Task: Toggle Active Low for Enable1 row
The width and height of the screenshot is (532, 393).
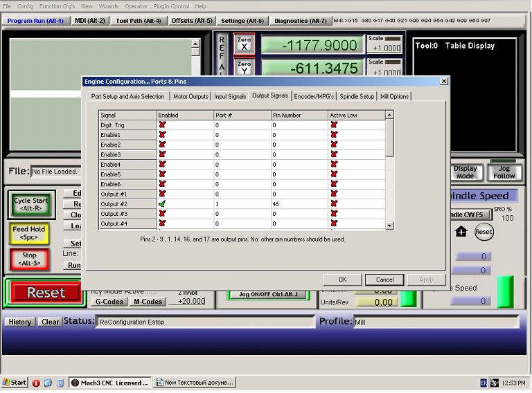Action: [x=334, y=134]
